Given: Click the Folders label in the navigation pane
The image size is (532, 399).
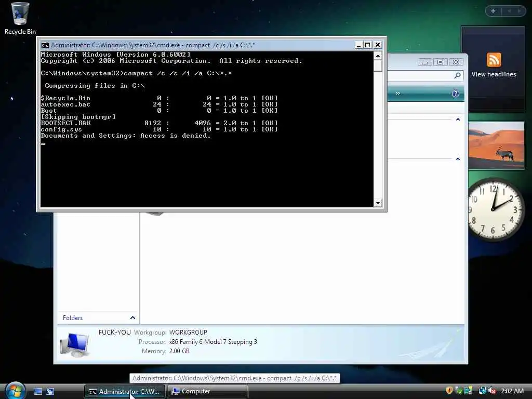Looking at the screenshot, I should tap(73, 317).
